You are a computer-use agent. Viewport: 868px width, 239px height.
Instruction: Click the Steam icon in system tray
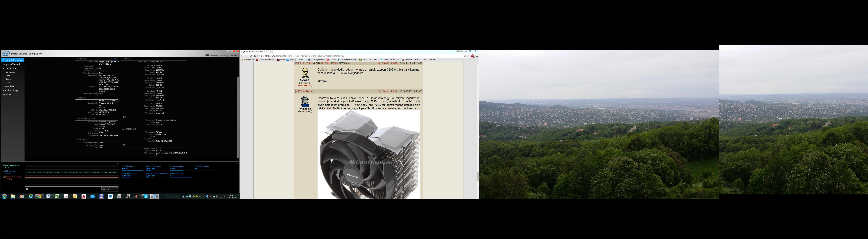coord(183,196)
